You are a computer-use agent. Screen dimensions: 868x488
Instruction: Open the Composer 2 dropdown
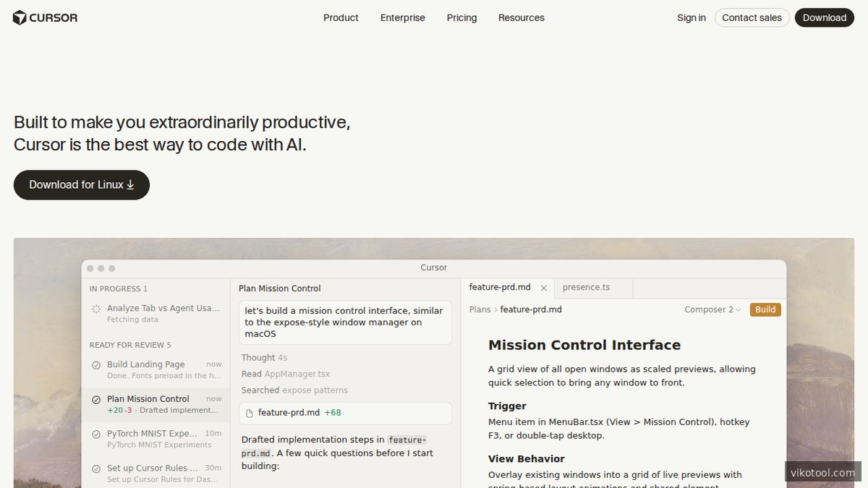click(712, 309)
